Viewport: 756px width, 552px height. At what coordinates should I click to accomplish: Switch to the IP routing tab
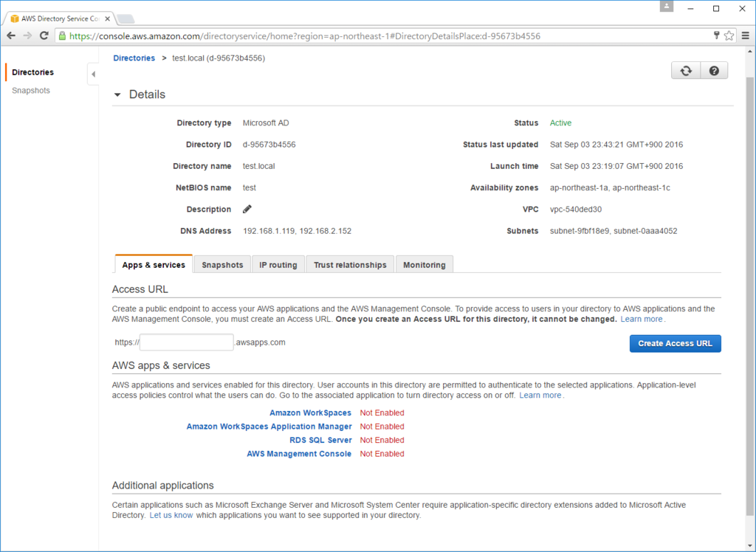pos(278,265)
